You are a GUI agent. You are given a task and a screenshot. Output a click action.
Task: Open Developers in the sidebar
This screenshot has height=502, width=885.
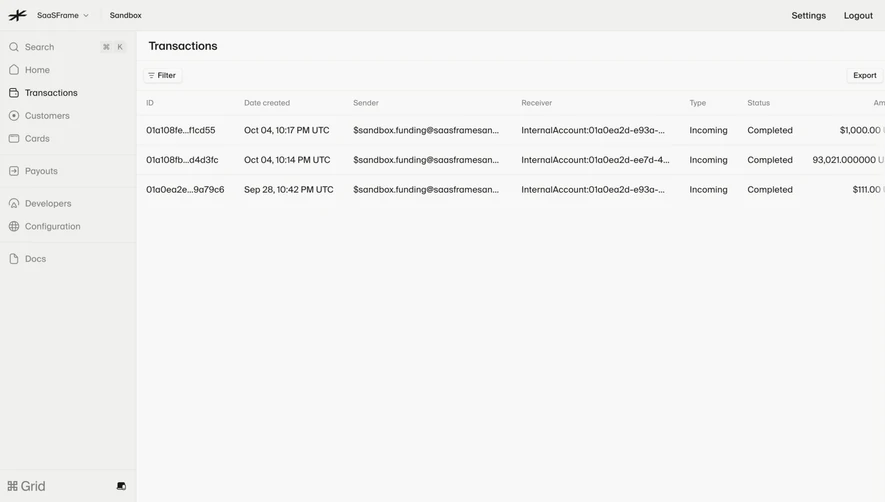tap(48, 203)
